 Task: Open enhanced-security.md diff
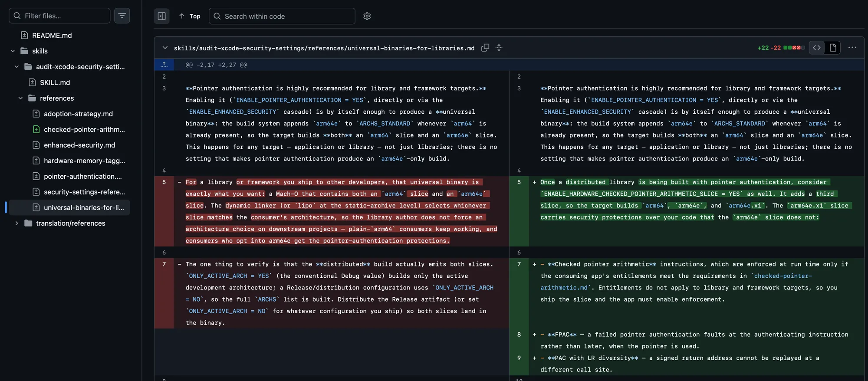pos(79,145)
